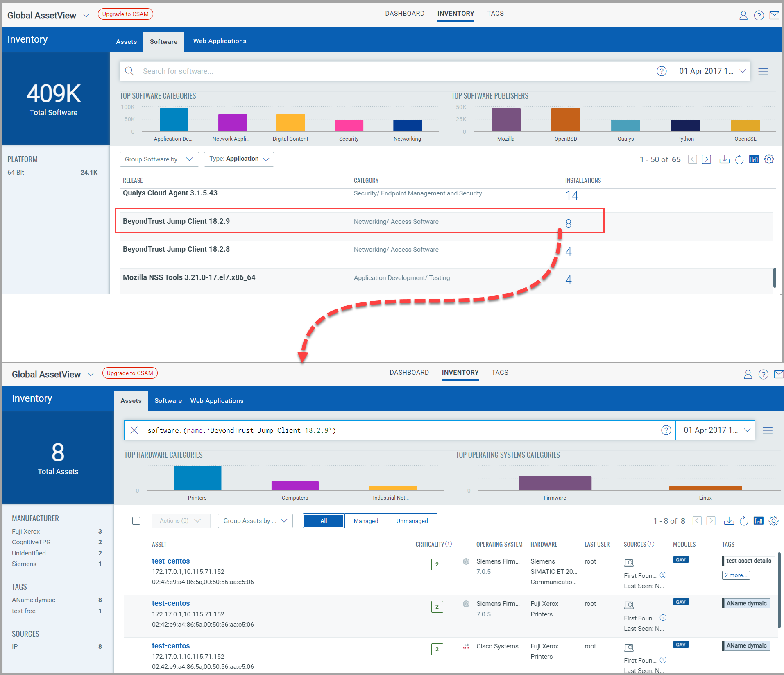
Task: Click info icon next to Criticality header
Action: (449, 544)
